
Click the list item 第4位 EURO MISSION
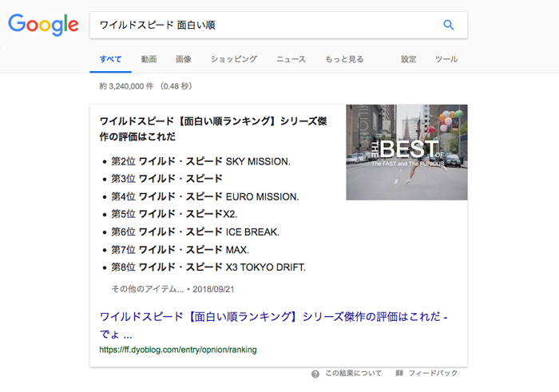tap(205, 196)
